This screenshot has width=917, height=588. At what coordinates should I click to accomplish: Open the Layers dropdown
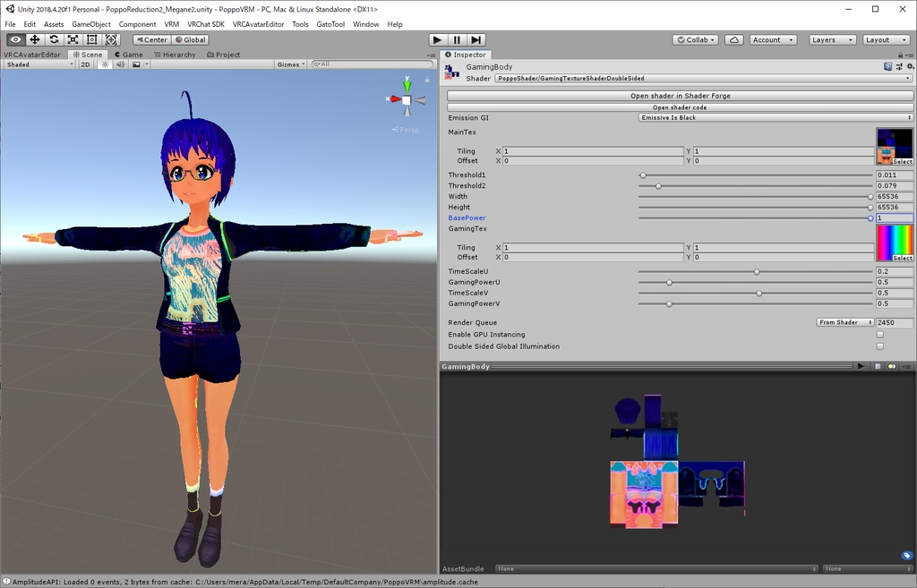pos(832,39)
